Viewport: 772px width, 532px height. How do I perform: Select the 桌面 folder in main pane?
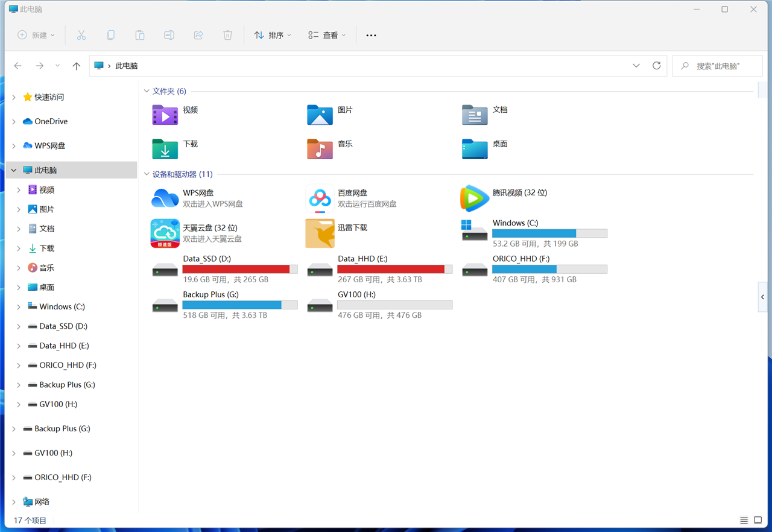click(485, 148)
